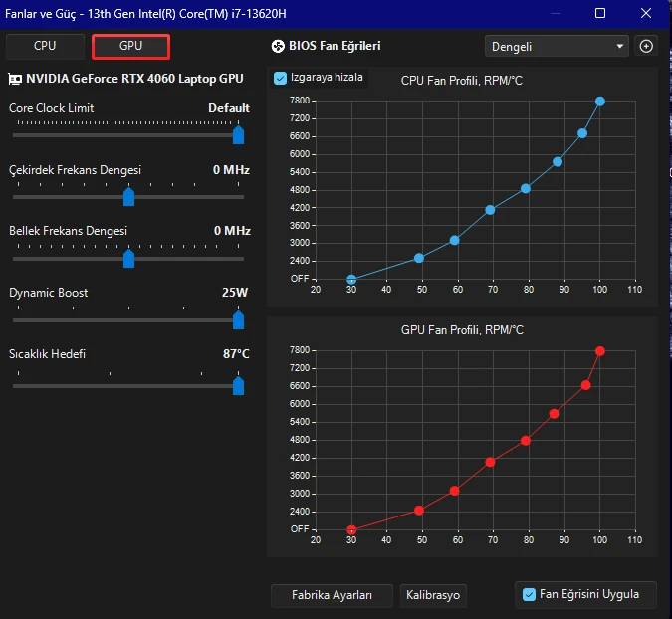Select GPU fan curve point at 70°C
Image resolution: width=672 pixels, height=619 pixels.
(490, 462)
